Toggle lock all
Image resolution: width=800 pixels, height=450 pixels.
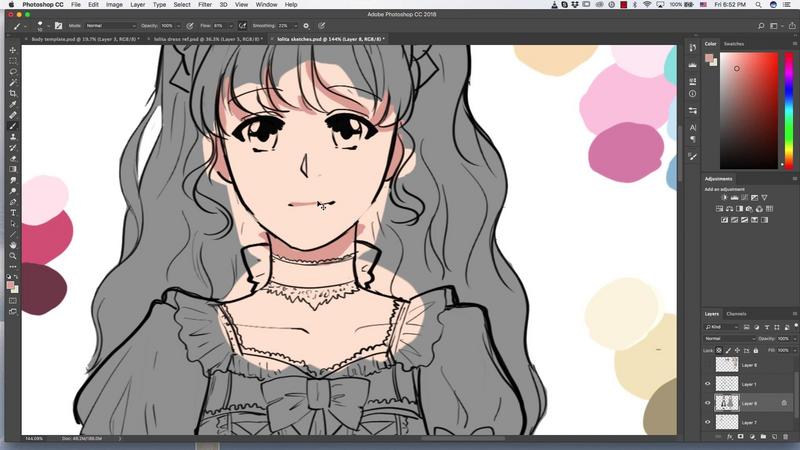[x=756, y=351]
